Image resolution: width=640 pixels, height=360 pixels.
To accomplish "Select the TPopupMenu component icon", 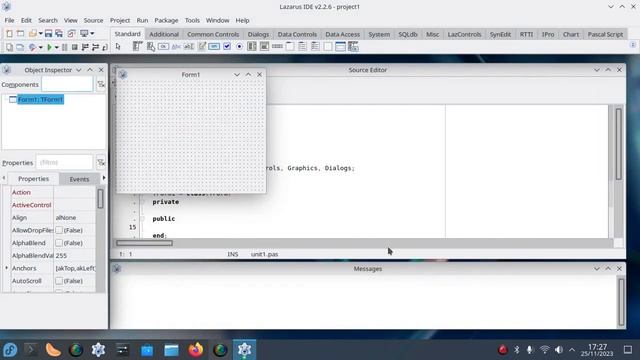I will coord(151,47).
